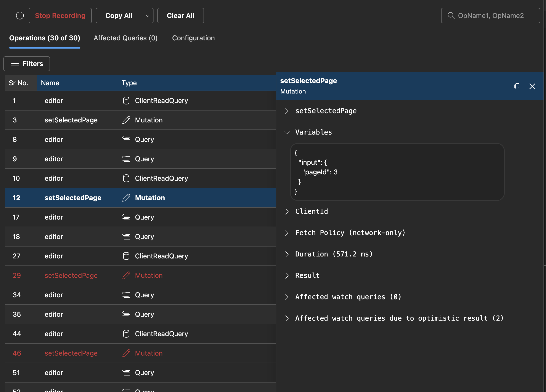The image size is (546, 392).
Task: Select row 46 setSelectedPage mutation
Action: 71,353
